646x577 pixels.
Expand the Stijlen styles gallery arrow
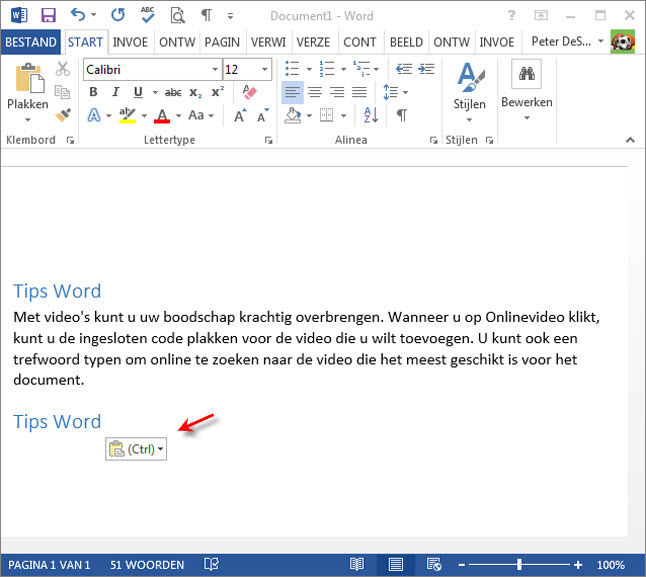click(x=469, y=120)
